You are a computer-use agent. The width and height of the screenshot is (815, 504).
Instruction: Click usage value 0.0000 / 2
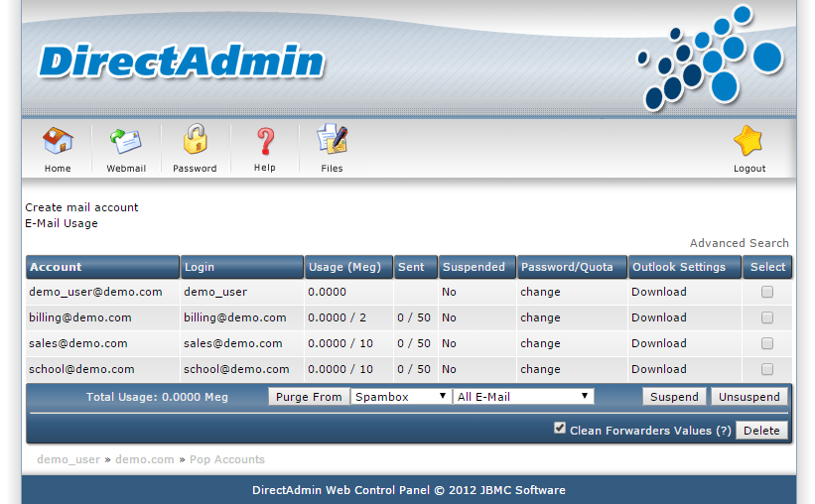(x=337, y=317)
